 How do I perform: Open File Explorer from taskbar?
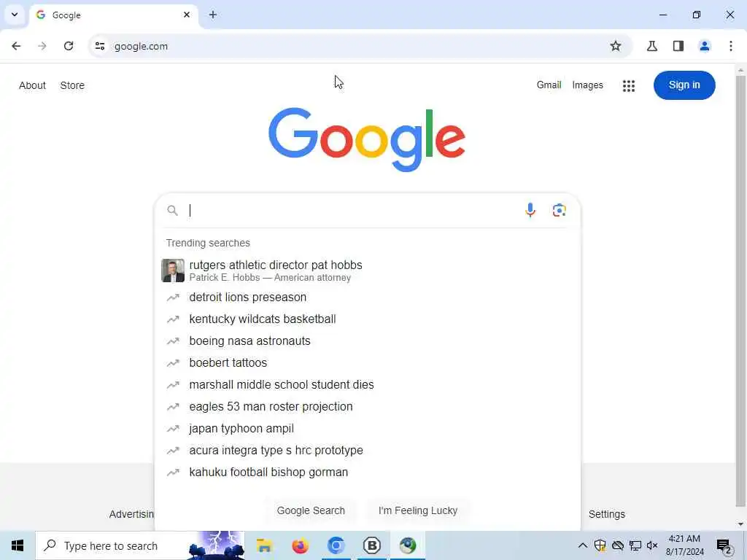[x=264, y=545]
